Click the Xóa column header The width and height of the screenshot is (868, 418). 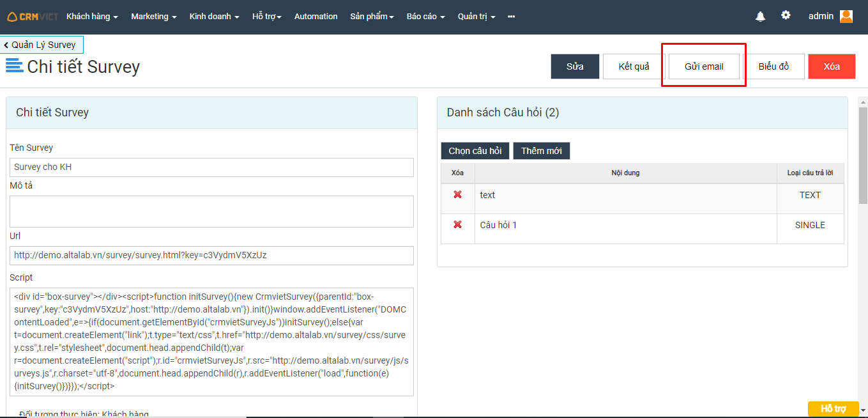[457, 173]
